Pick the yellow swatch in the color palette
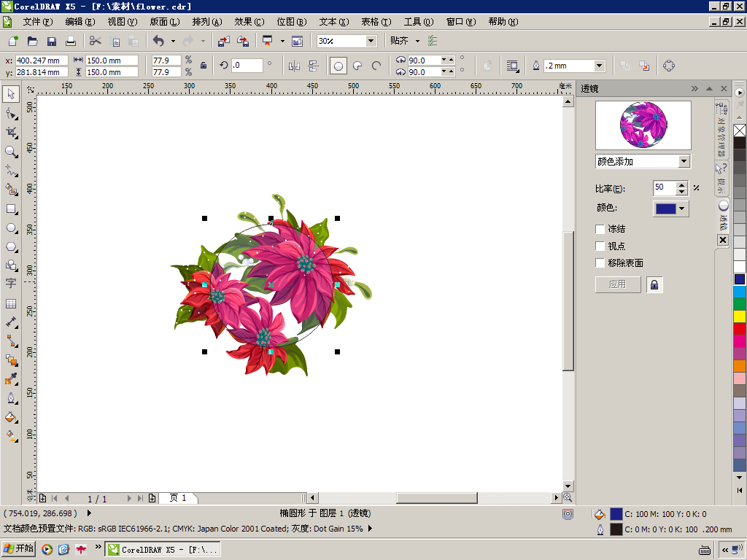Screen dimensions: 747x560 [x=740, y=316]
